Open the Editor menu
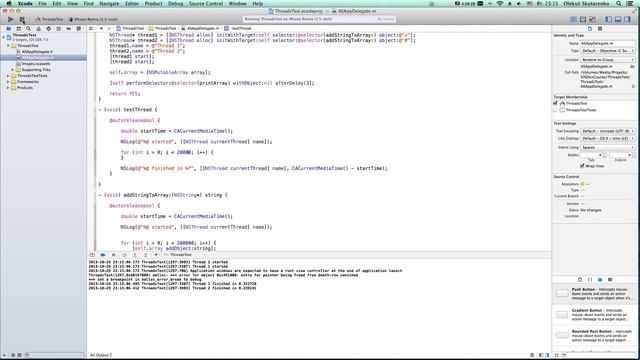 click(x=132, y=4)
